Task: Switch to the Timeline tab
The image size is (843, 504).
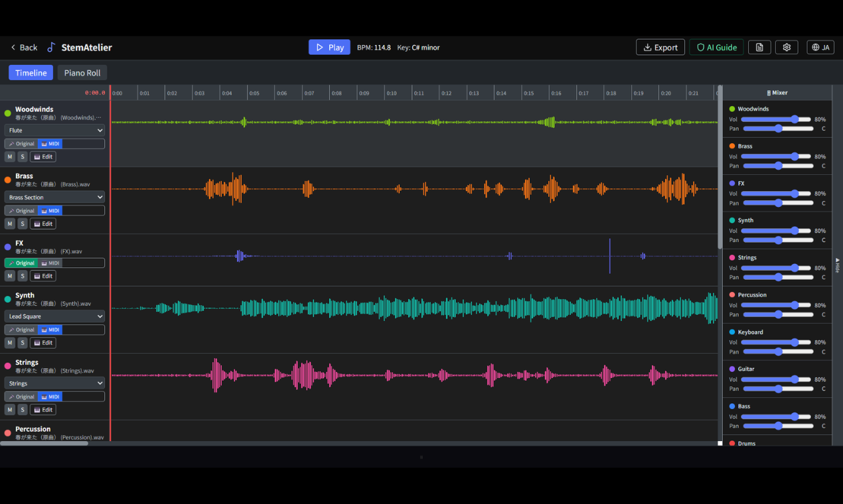Action: pos(31,73)
